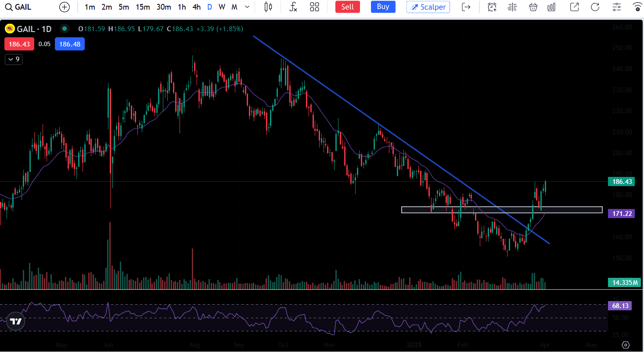The image size is (644, 352).
Task: Select the 4h timeframe
Action: click(x=197, y=7)
